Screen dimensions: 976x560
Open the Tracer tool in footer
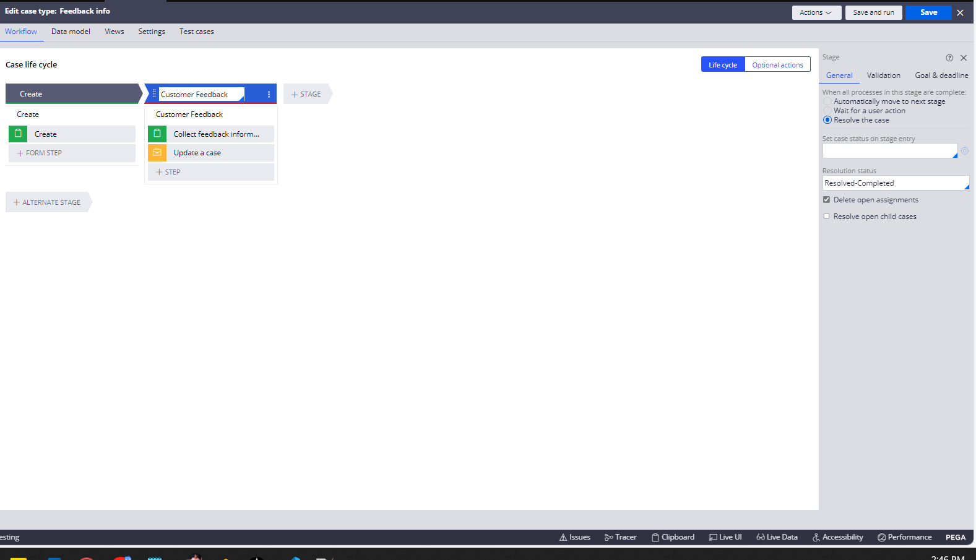click(620, 537)
